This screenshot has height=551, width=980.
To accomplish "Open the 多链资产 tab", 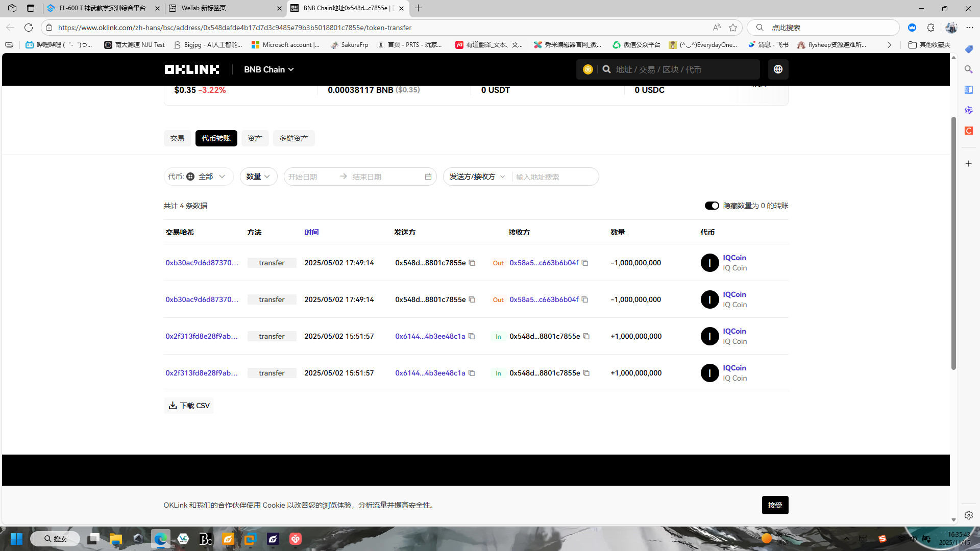I will tap(293, 138).
